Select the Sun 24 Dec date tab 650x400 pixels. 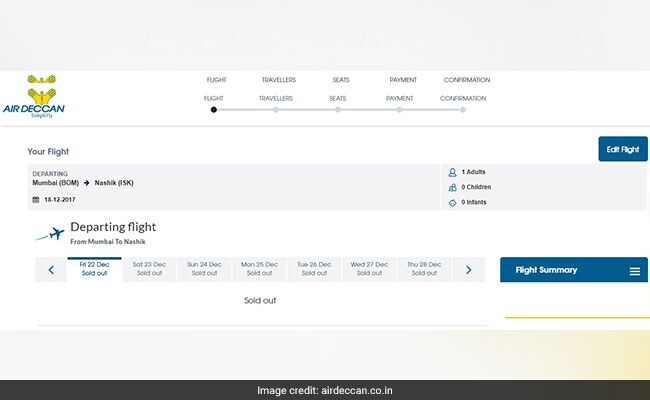pyautogui.click(x=204, y=269)
